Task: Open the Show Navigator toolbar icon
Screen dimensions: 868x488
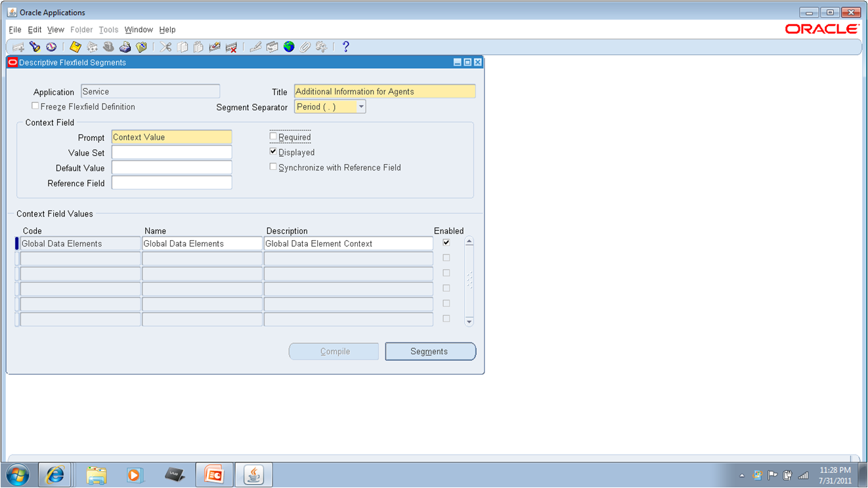Action: coord(51,47)
